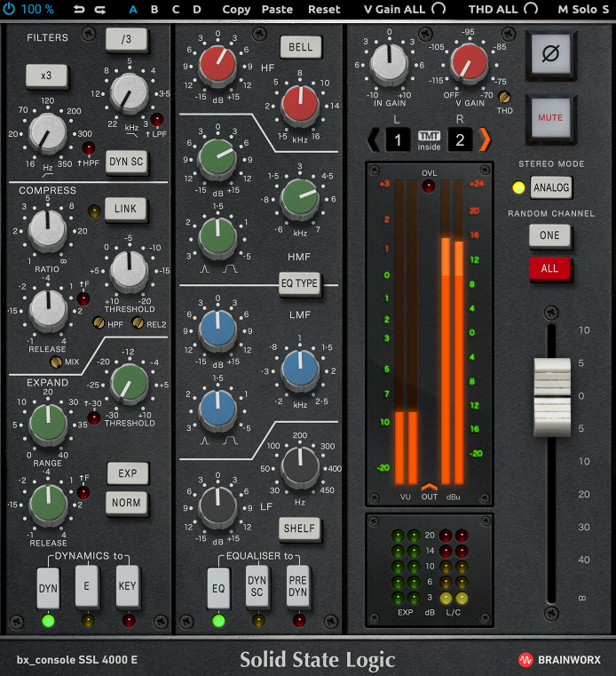Viewport: 616px width, 676px height.
Task: Click the plugin power bypass icon
Action: 9,9
